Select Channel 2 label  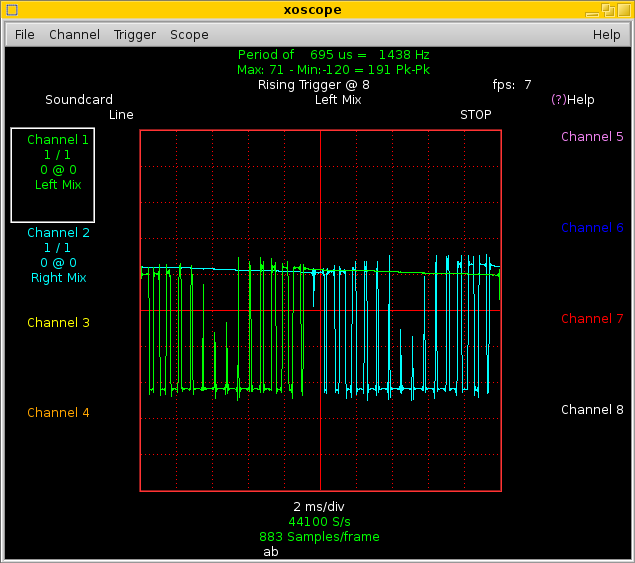[x=58, y=232]
